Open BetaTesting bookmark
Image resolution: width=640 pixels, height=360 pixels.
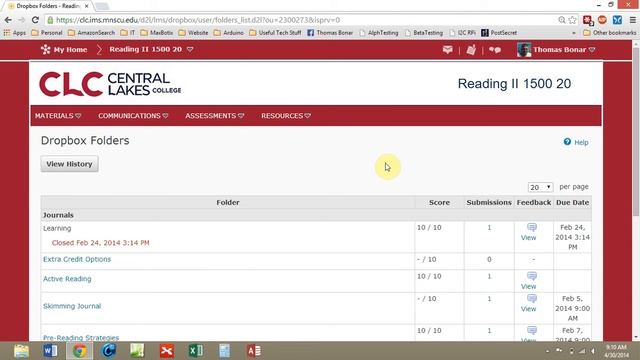pyautogui.click(x=424, y=33)
